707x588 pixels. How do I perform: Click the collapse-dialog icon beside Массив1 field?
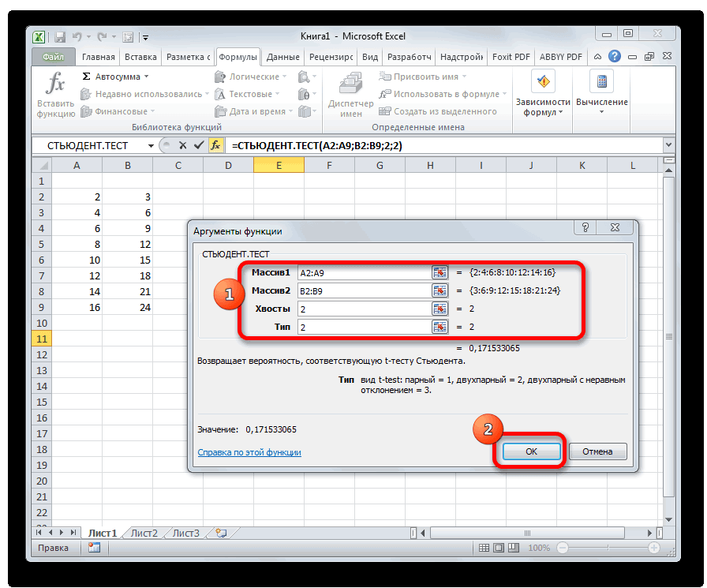coord(440,272)
